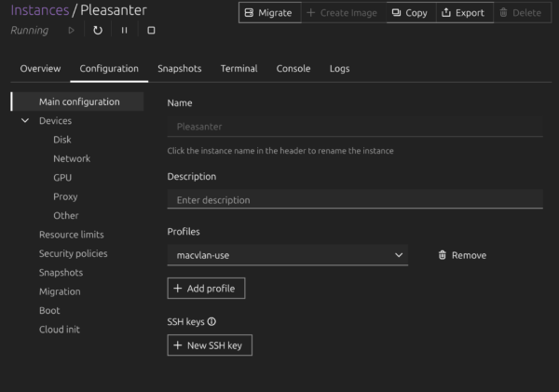Click Add profile button
Screen dimensions: 559x392
[x=207, y=289]
